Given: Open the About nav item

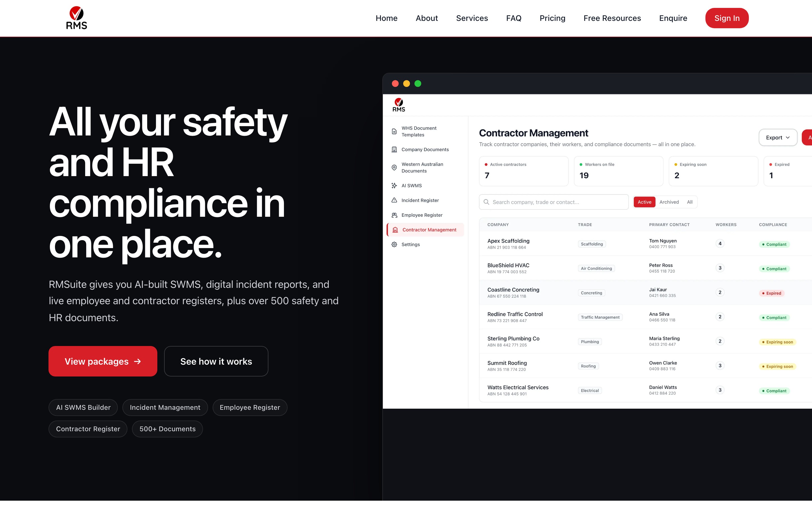Looking at the screenshot, I should coord(427,18).
